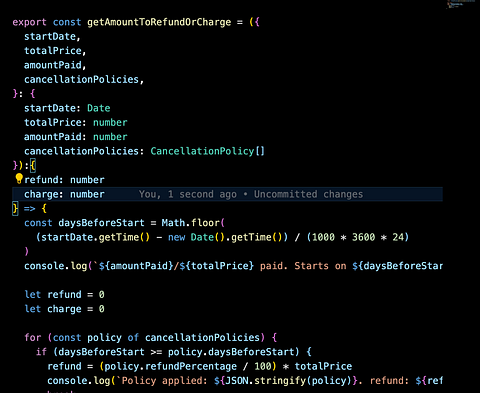Click the 'for' loop keyword

coord(33,338)
